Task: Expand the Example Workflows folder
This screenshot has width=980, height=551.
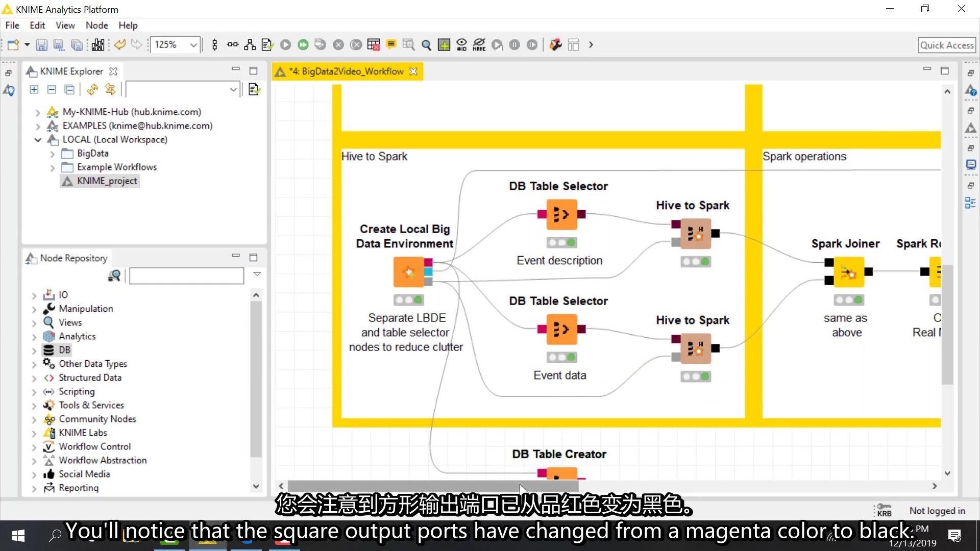Action: click(x=52, y=167)
